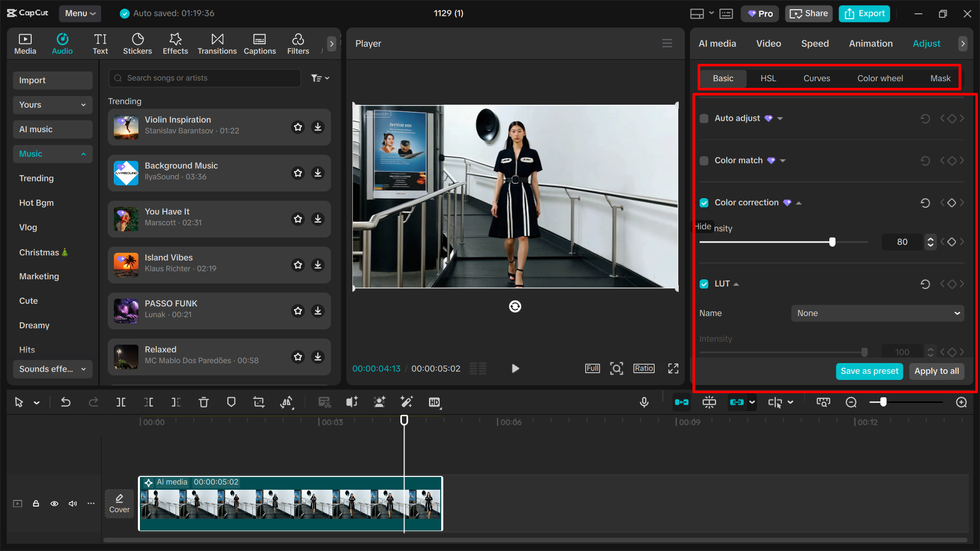The height and width of the screenshot is (551, 980).
Task: Expand the Yours category in the audio sidebar
Action: point(83,105)
